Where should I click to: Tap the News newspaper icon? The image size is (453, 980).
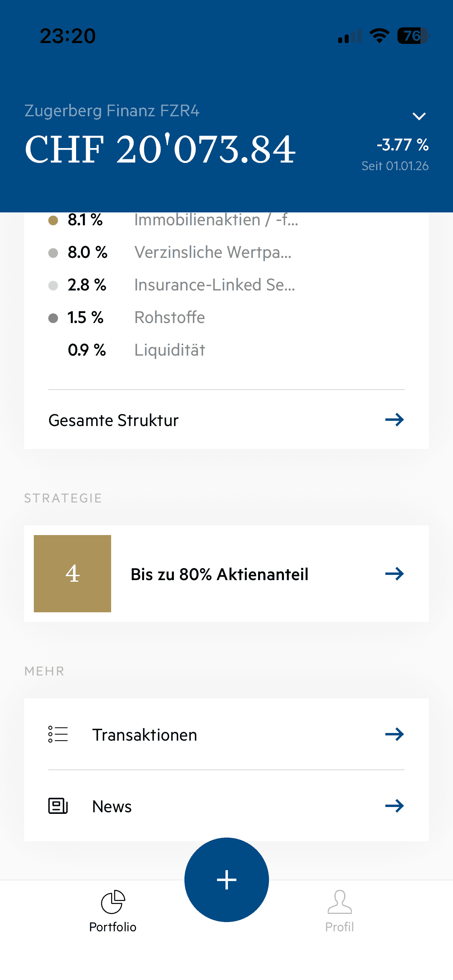point(58,806)
